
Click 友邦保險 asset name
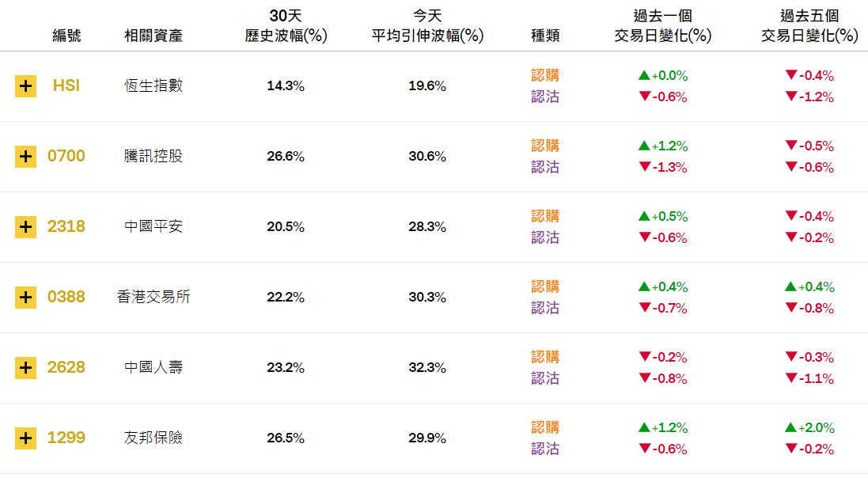coord(154,438)
